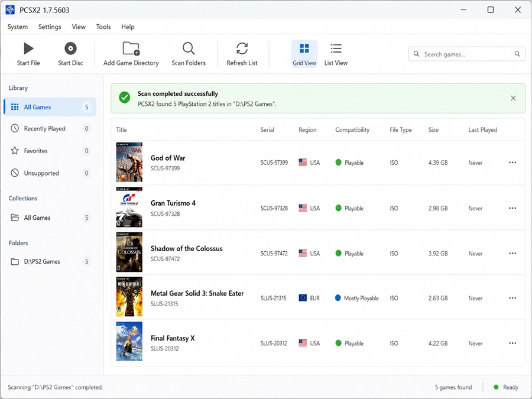Click the Ready status indicator dot
The height and width of the screenshot is (399, 532).
(496, 387)
